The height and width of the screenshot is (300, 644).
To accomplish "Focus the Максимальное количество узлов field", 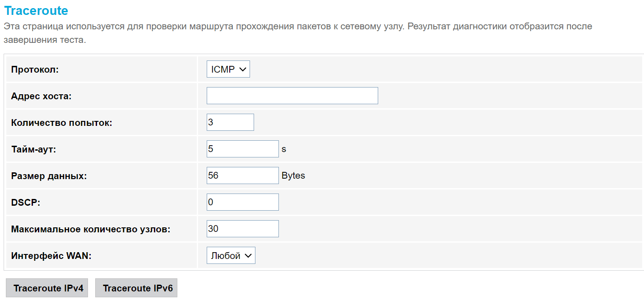I will click(242, 229).
